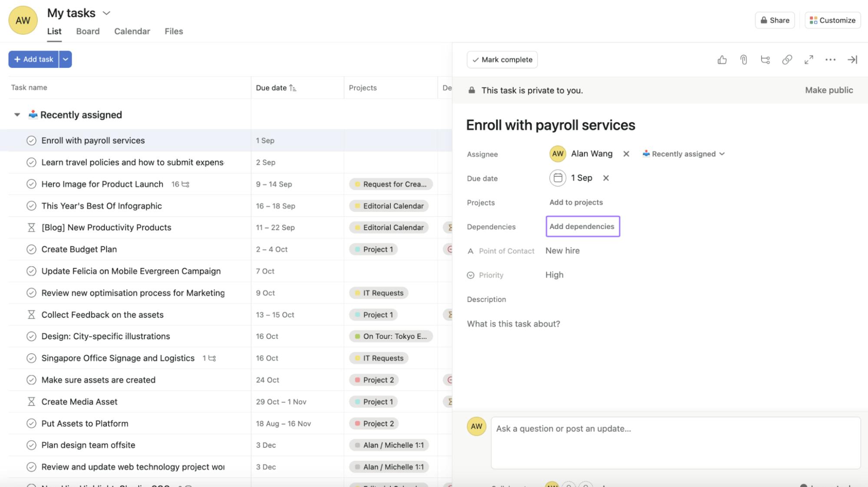This screenshot has height=487, width=868.
Task: Open the Add task split button arrow
Action: click(x=65, y=59)
